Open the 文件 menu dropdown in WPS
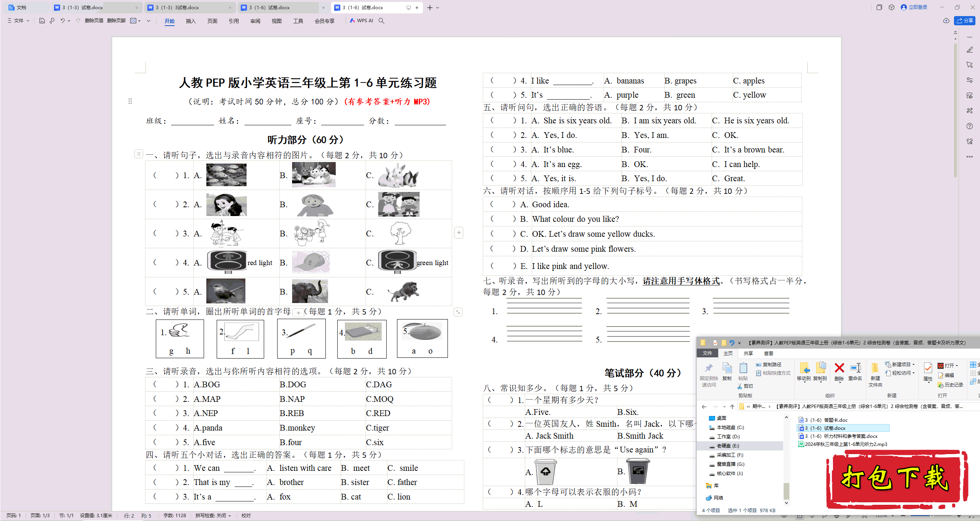980x521 pixels. pos(18,21)
